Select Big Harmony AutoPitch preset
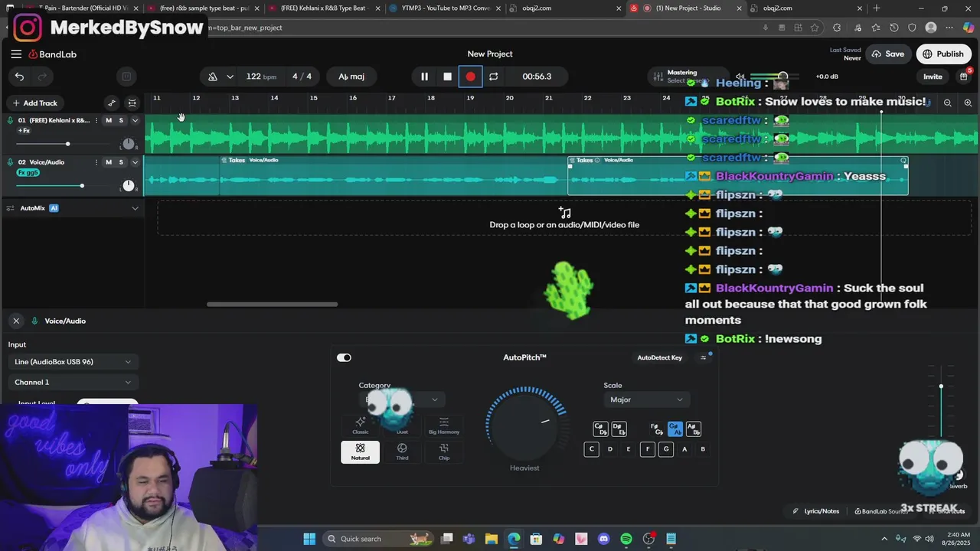Viewport: 980px width, 551px height. click(444, 425)
